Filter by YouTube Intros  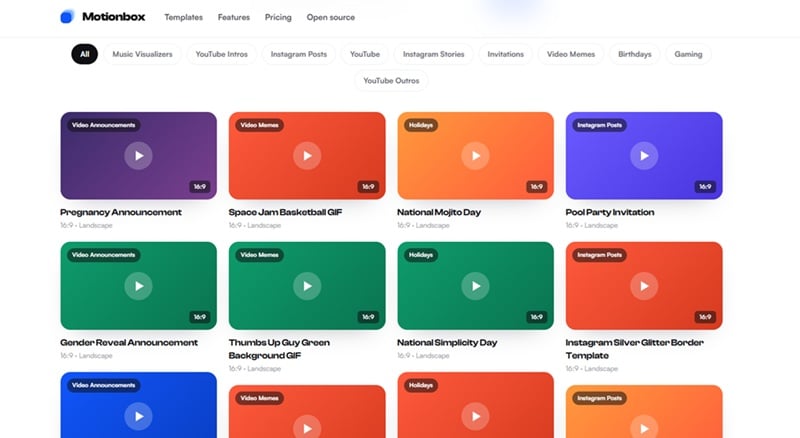221,54
